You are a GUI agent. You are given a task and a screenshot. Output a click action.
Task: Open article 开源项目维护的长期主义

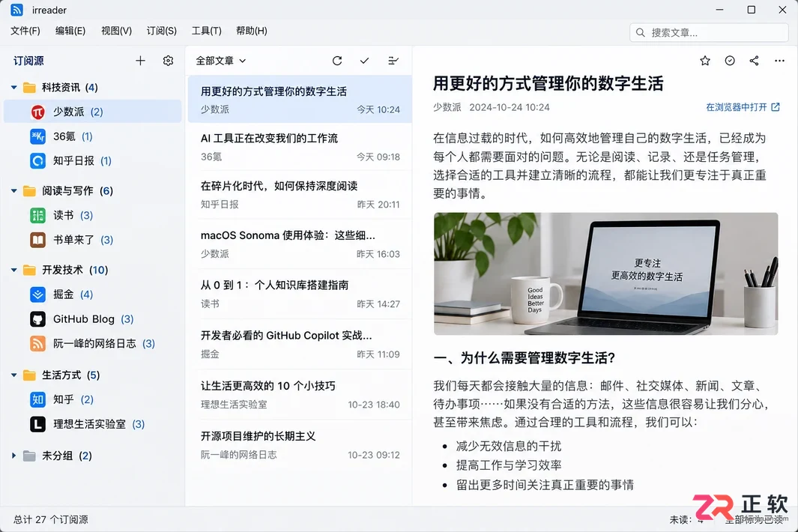[300, 445]
